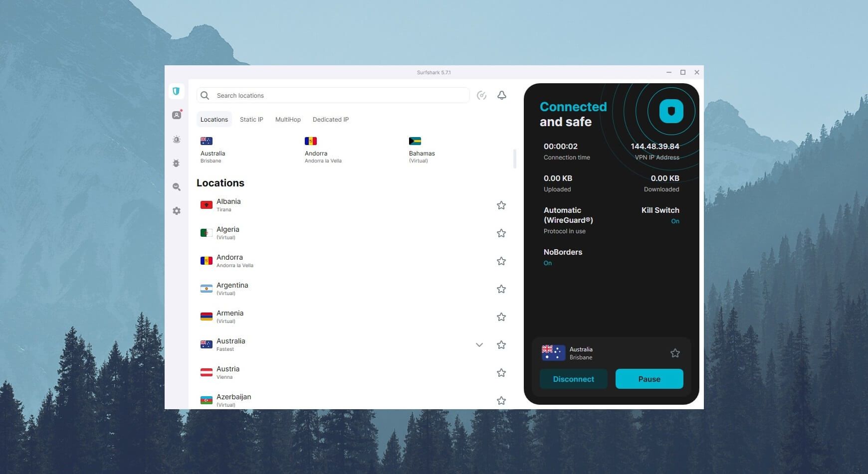The image size is (868, 474).
Task: Maximize the Surfshark window
Action: pos(683,72)
